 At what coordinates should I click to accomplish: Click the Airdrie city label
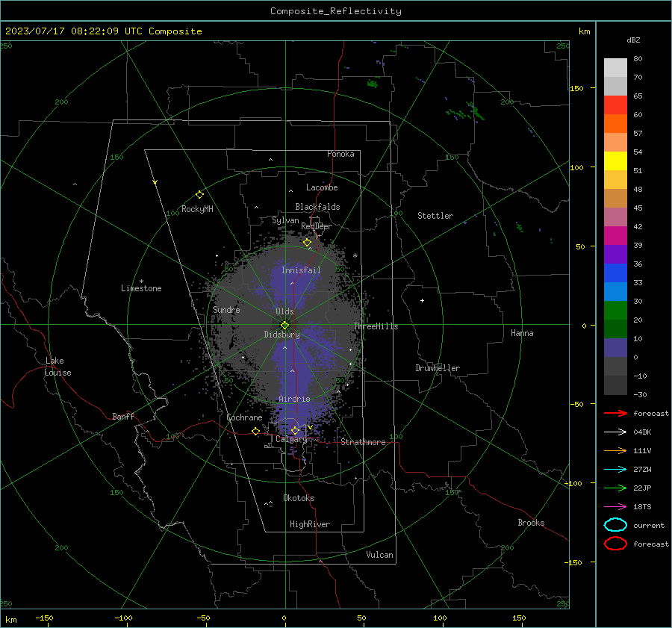click(x=294, y=399)
